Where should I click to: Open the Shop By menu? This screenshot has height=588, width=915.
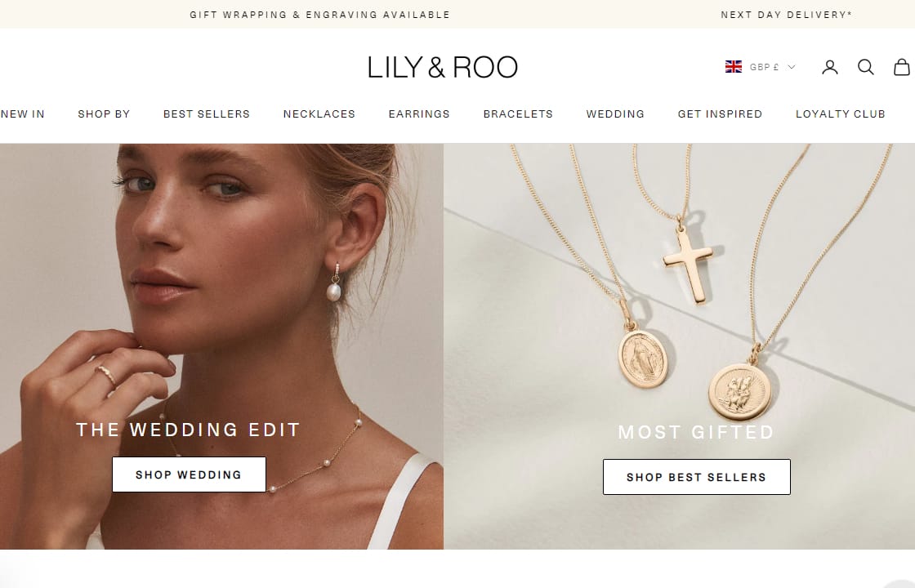click(104, 114)
